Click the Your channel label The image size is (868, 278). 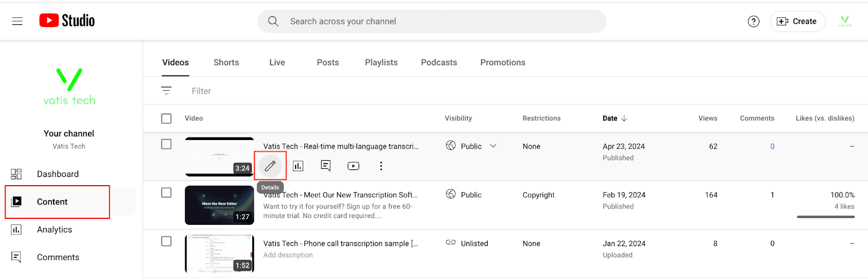point(69,134)
